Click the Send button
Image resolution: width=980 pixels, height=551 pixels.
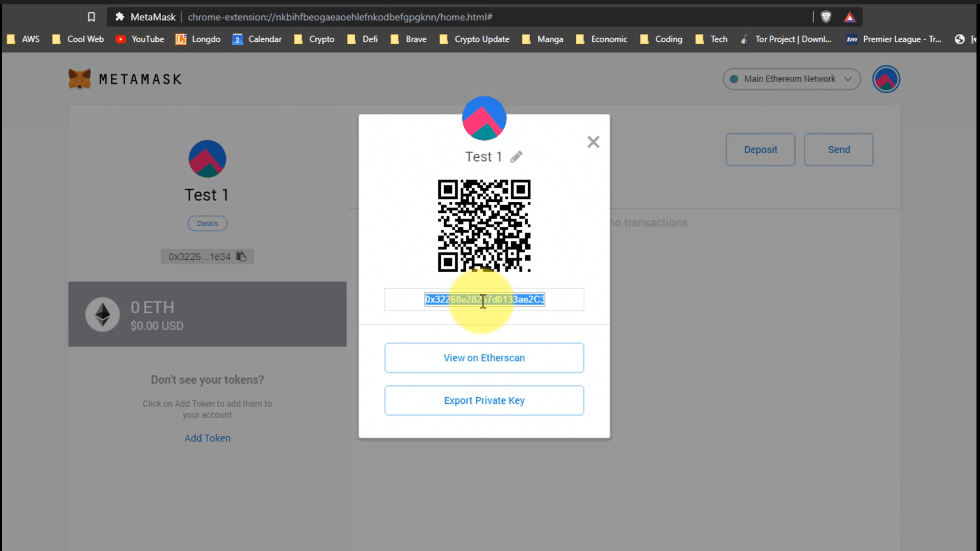click(838, 150)
